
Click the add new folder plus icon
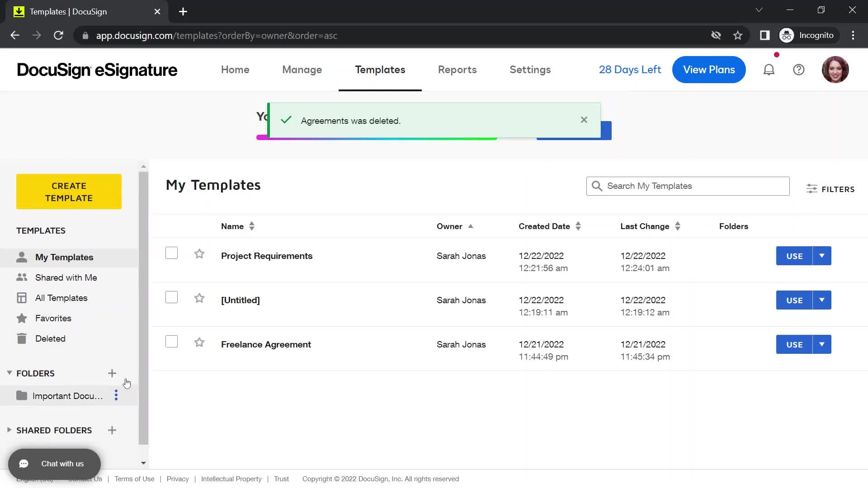point(112,373)
